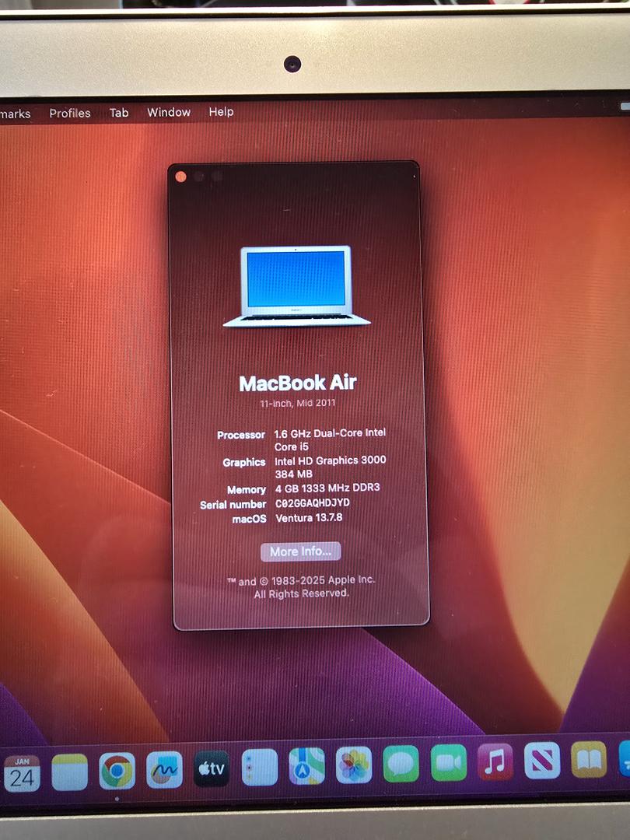Viewport: 630px width, 840px height.
Task: Launch Photos from the dock
Action: tap(354, 765)
